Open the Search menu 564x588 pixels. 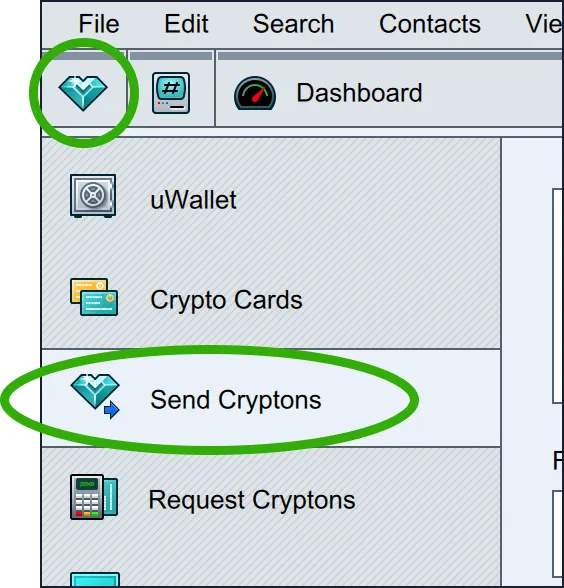pos(293,24)
